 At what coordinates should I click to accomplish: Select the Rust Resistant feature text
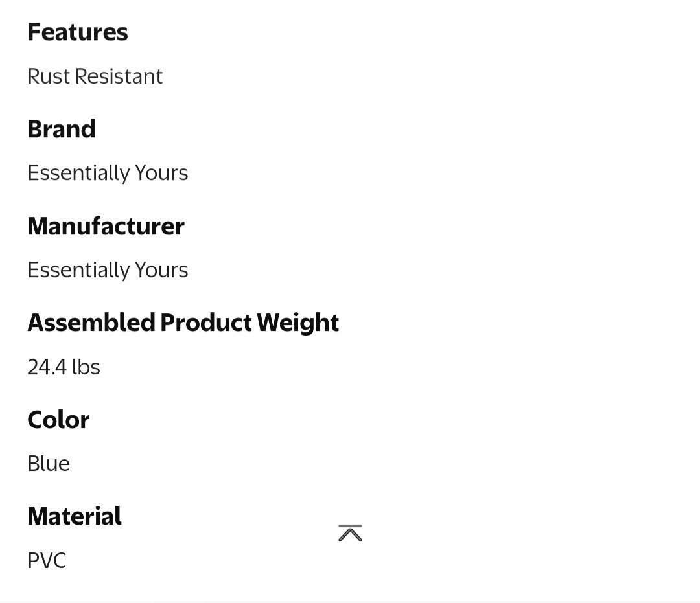95,76
